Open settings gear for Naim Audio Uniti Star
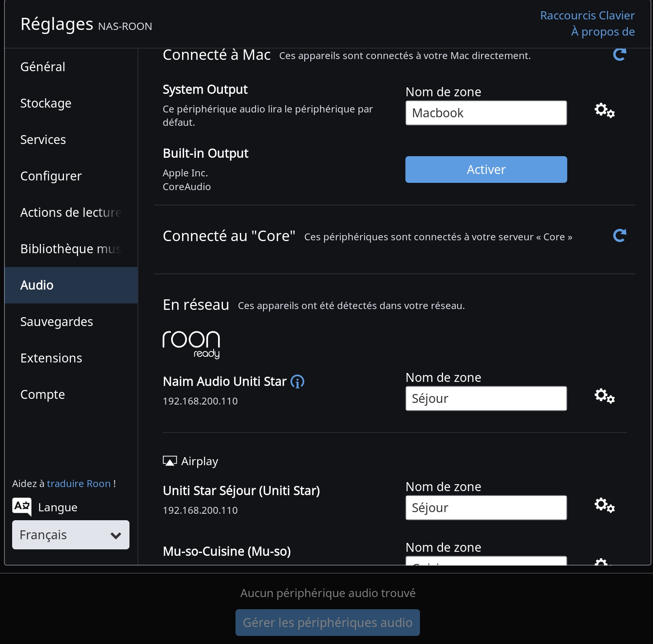Screen dimensions: 653x644 click(x=604, y=396)
